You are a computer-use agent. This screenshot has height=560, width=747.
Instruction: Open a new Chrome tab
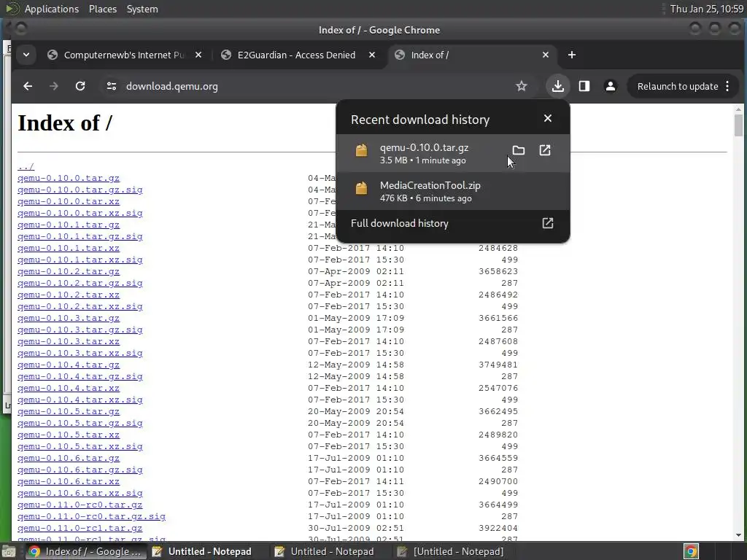(572, 55)
